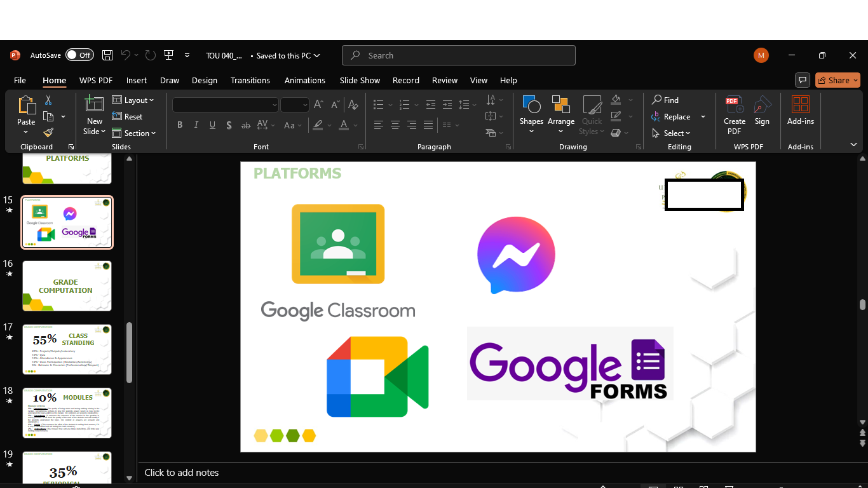This screenshot has height=488, width=868.
Task: Select slide 17 Class Standing thumbnail
Action: pos(67,349)
